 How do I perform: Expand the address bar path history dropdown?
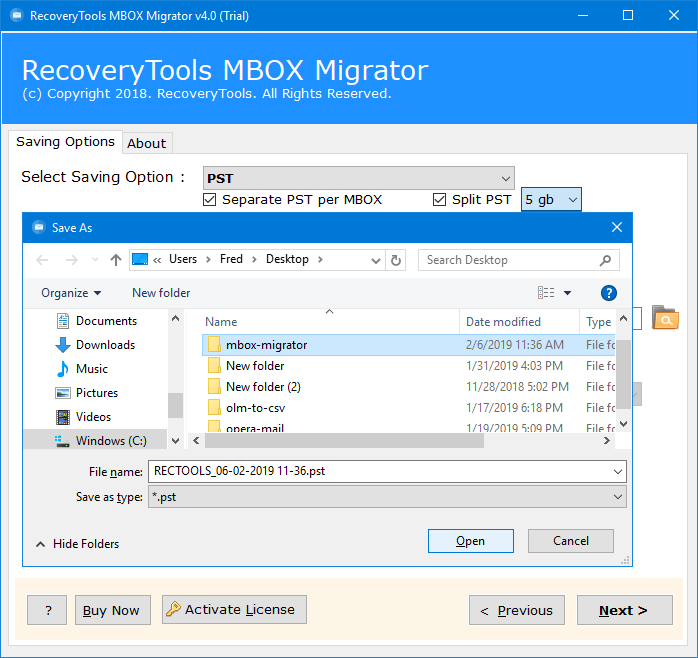point(376,260)
